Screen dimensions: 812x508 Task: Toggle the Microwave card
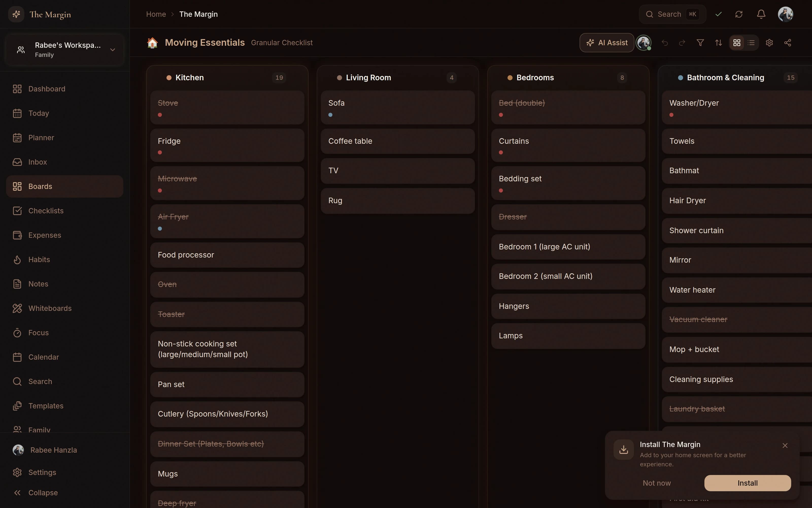click(x=227, y=183)
